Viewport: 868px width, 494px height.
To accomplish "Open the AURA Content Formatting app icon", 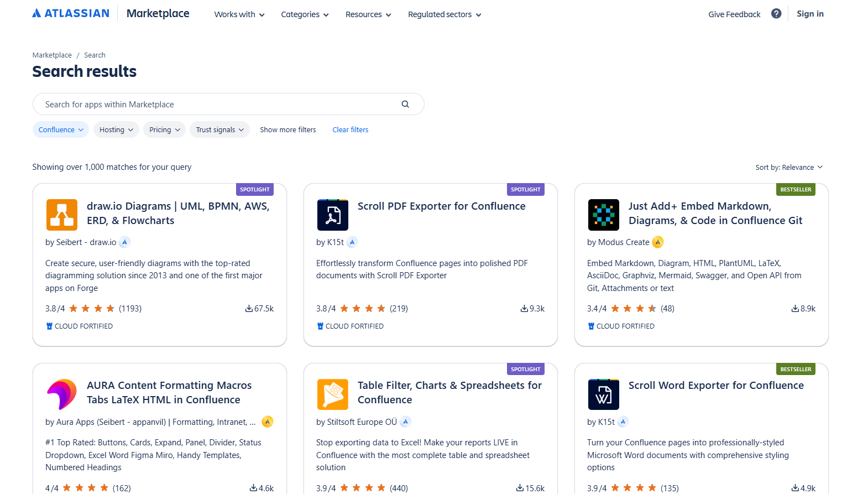I will click(62, 394).
